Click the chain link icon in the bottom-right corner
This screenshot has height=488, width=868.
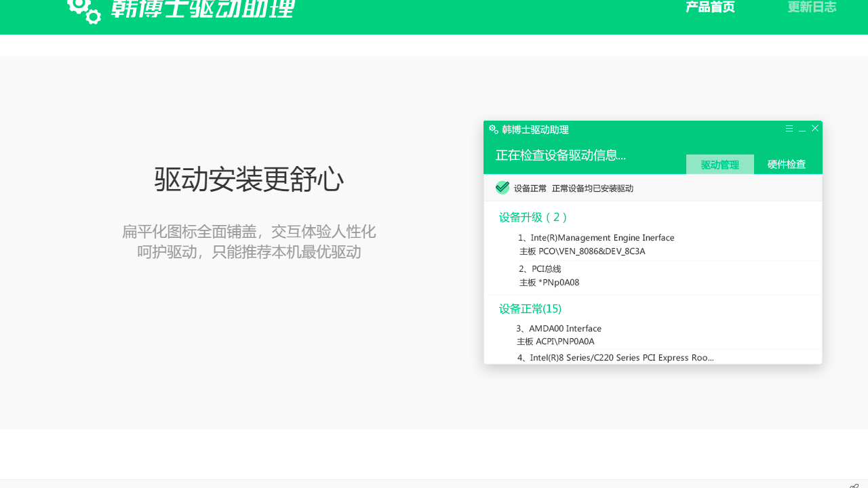point(853,484)
